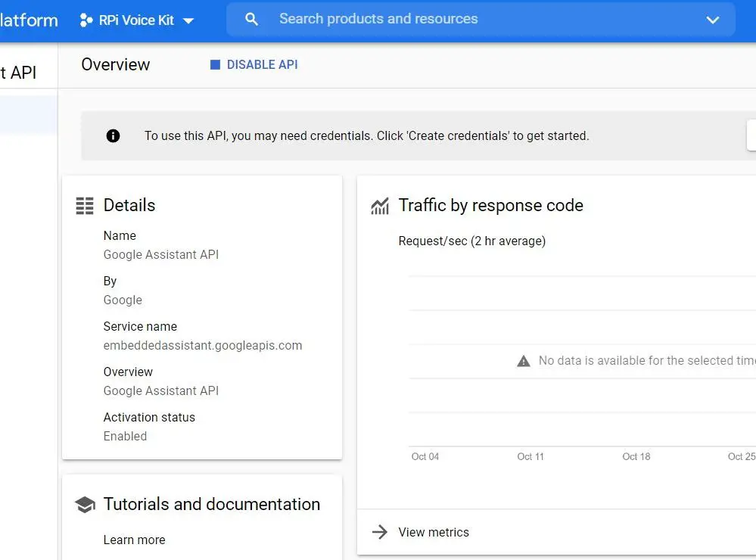The width and height of the screenshot is (756, 560).
Task: Expand the search bar chevron
Action: 712,20
